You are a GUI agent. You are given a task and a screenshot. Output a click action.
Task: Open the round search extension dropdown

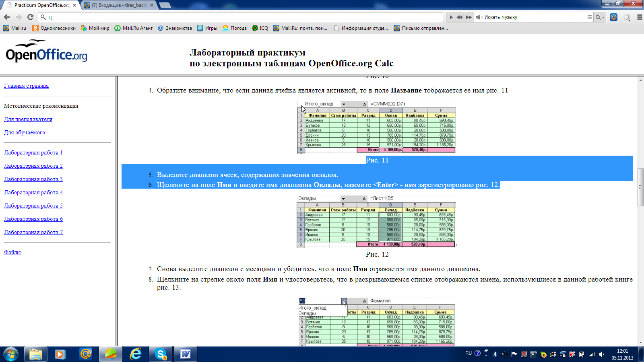[627, 17]
